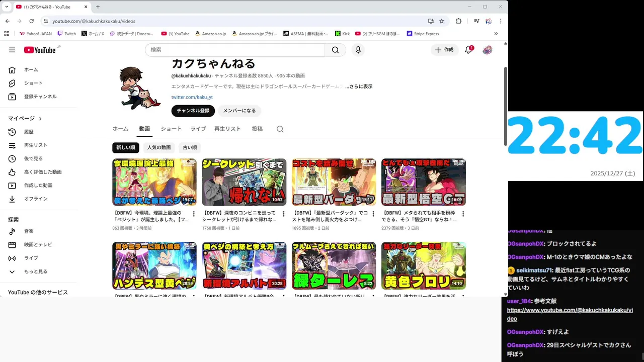
Task: Select the 古い順 sort chip
Action: point(190,147)
